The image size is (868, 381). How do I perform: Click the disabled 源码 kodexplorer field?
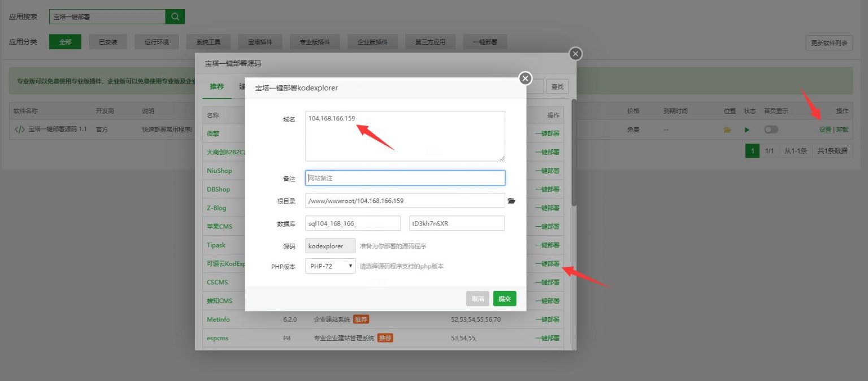330,246
